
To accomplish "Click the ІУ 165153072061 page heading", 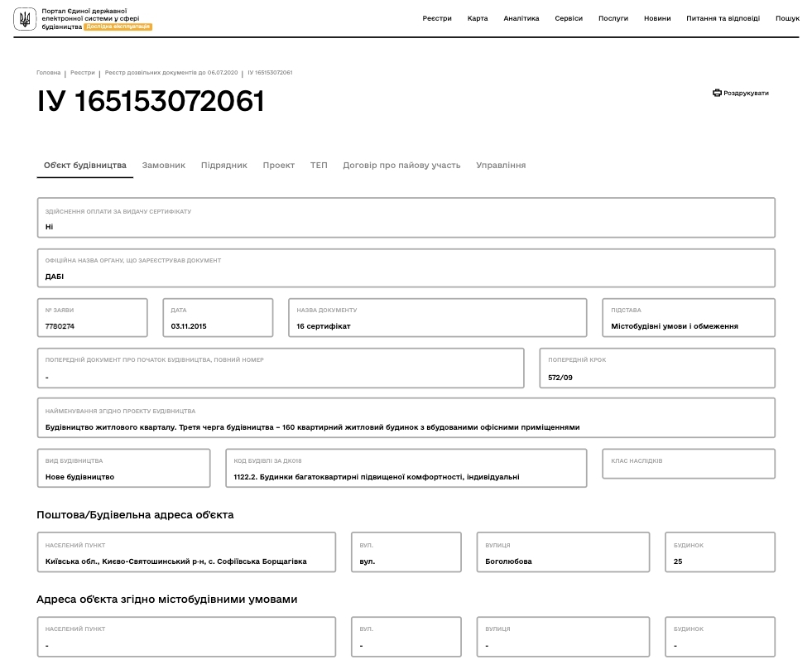I will 150,101.
